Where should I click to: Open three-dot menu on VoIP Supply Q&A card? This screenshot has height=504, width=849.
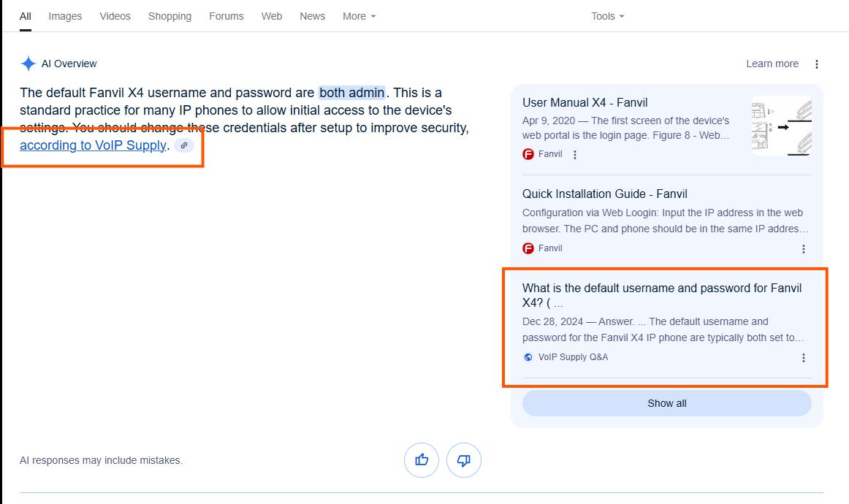[x=804, y=358]
